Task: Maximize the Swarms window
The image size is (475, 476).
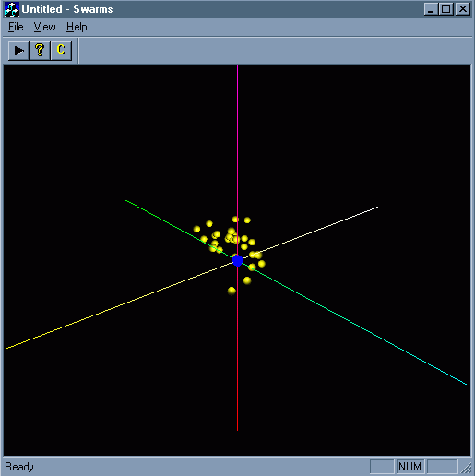Action: pos(446,9)
